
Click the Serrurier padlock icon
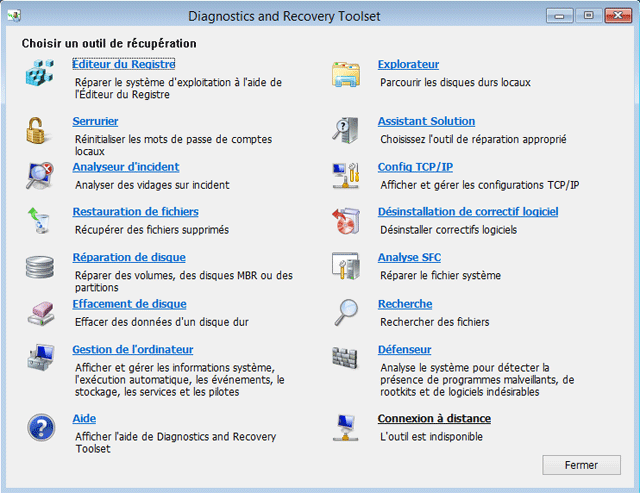point(37,131)
